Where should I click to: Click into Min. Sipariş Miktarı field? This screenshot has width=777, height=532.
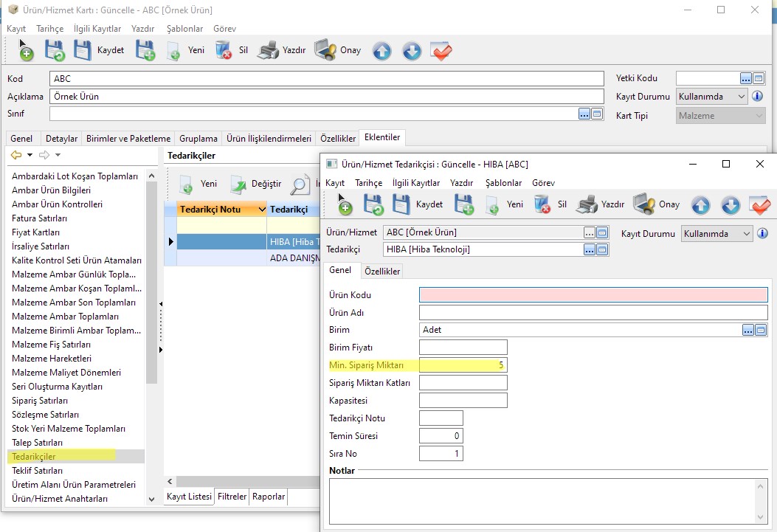click(463, 365)
